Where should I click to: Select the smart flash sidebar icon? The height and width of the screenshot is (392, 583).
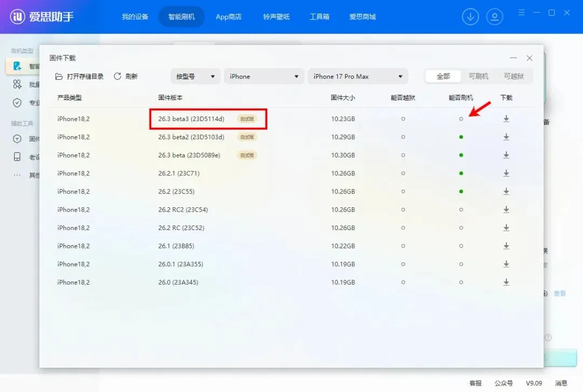pyautogui.click(x=17, y=66)
